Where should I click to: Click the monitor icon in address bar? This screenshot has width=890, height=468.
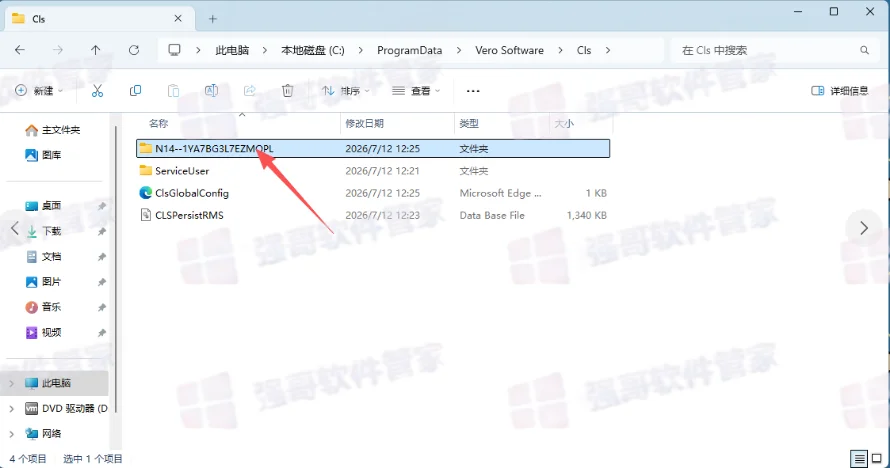[174, 50]
